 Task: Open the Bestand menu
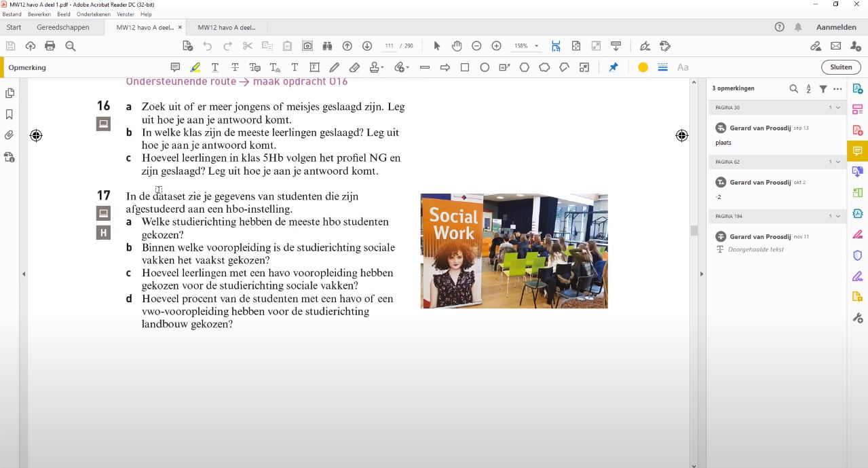point(12,14)
